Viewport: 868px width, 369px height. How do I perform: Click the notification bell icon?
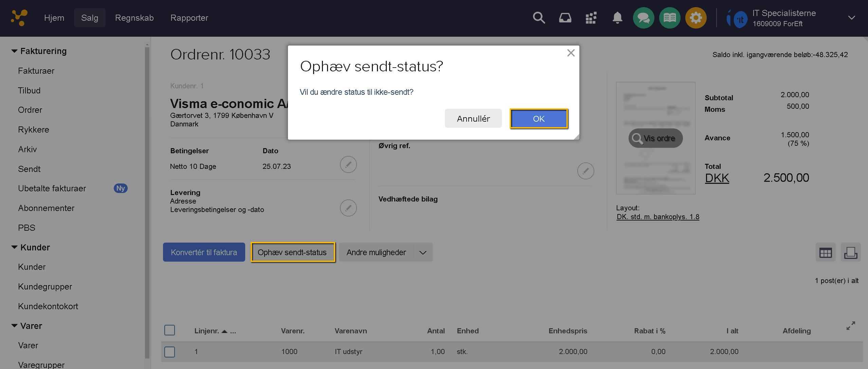point(617,18)
